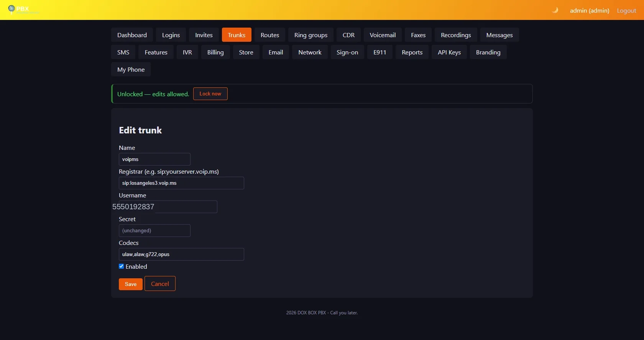Open the Voicemail tab
Screen dimensions: 644x340
click(x=383, y=35)
